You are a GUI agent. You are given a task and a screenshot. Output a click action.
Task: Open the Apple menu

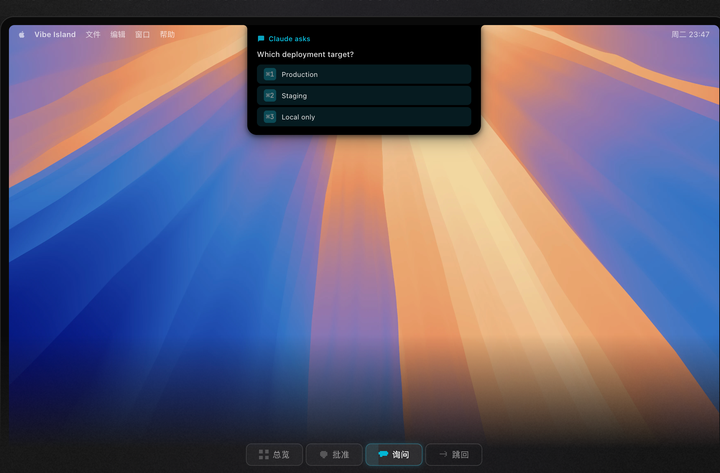pos(22,34)
